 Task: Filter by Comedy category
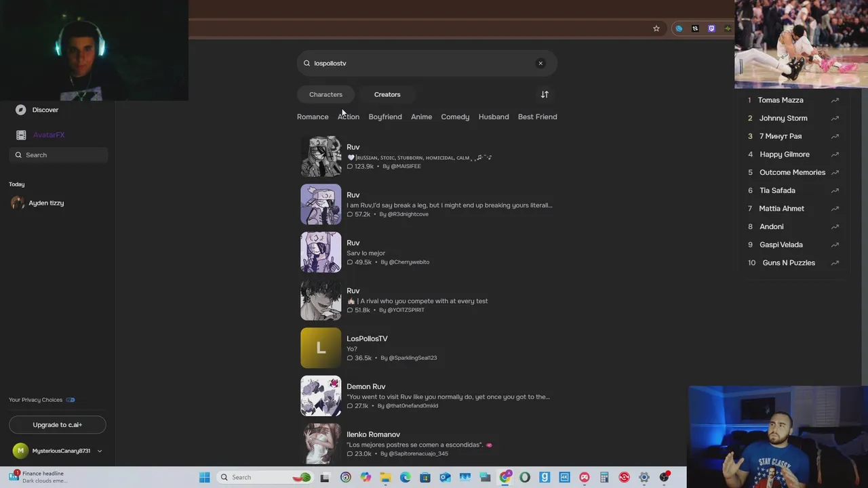pos(455,117)
